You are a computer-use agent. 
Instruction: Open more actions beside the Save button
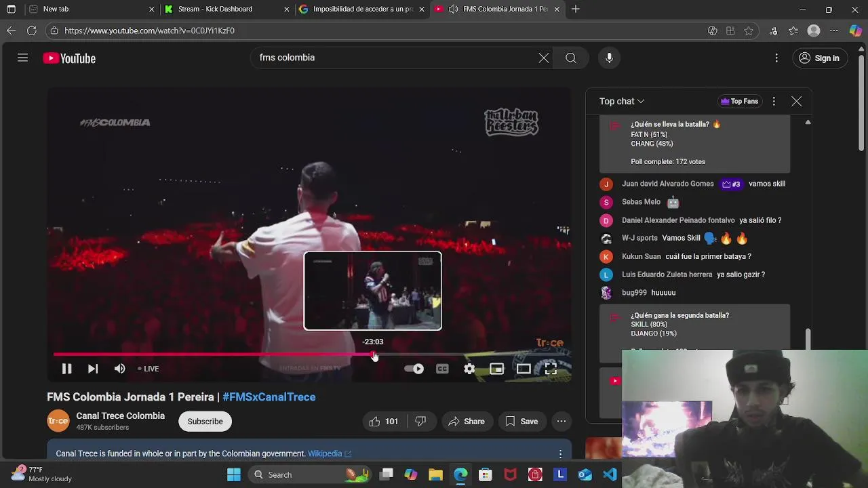click(561, 422)
